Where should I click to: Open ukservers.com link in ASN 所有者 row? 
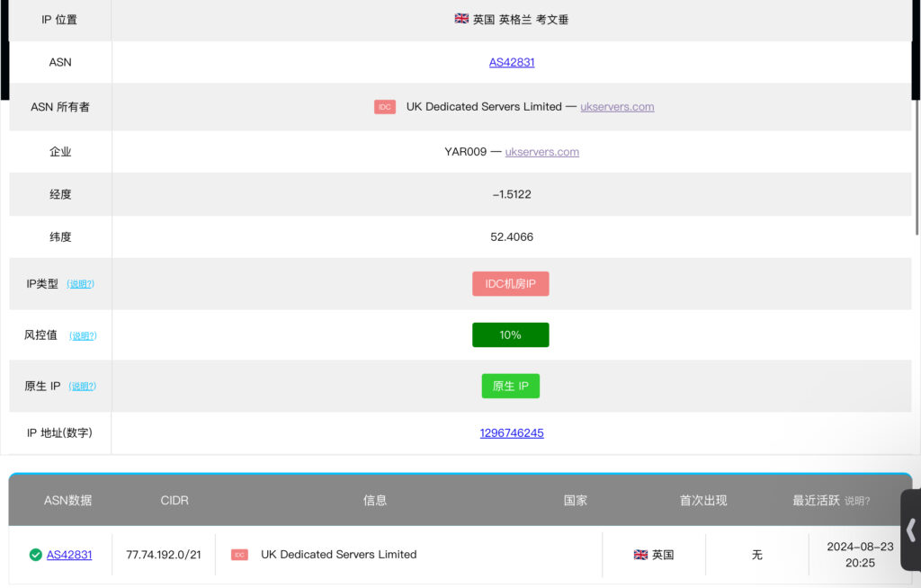[x=617, y=106]
